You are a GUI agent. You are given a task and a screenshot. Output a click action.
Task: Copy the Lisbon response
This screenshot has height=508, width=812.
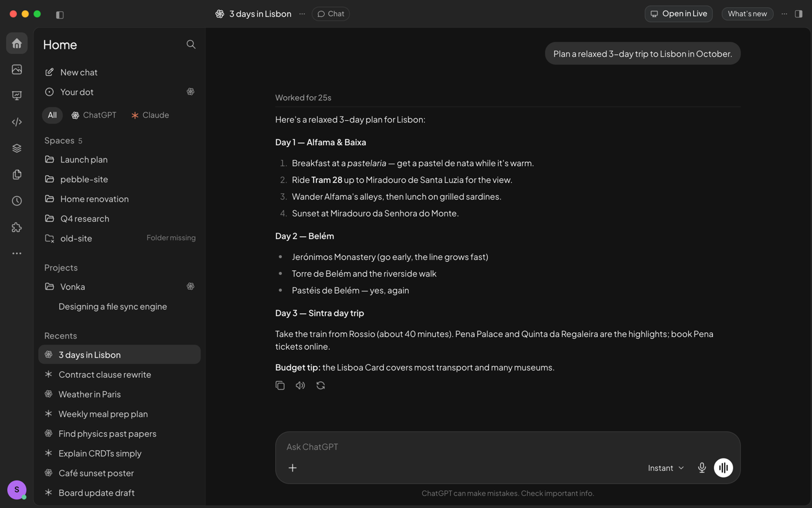pos(280,385)
